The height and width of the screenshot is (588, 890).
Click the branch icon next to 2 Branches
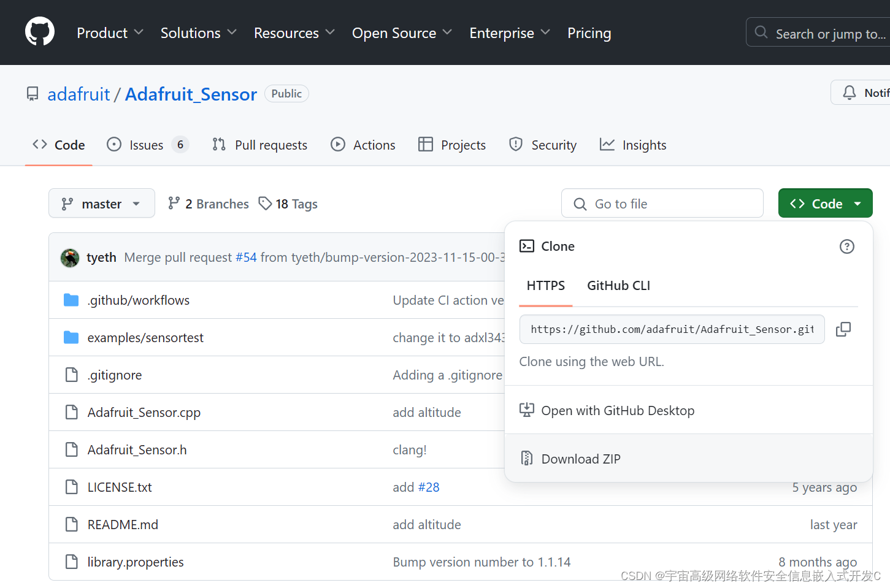[174, 203]
